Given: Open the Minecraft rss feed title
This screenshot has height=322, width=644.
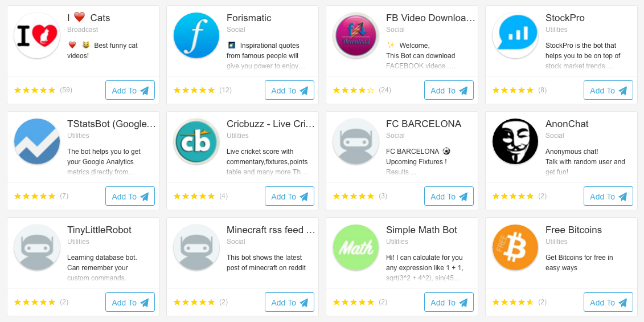Looking at the screenshot, I should tap(270, 230).
